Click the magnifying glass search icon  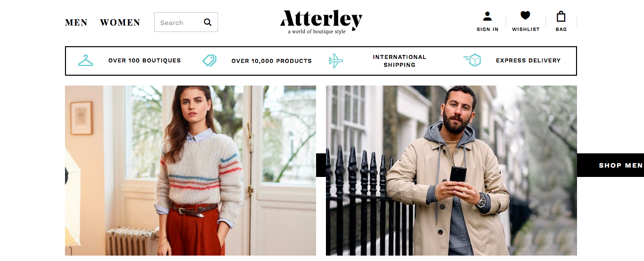pos(207,22)
